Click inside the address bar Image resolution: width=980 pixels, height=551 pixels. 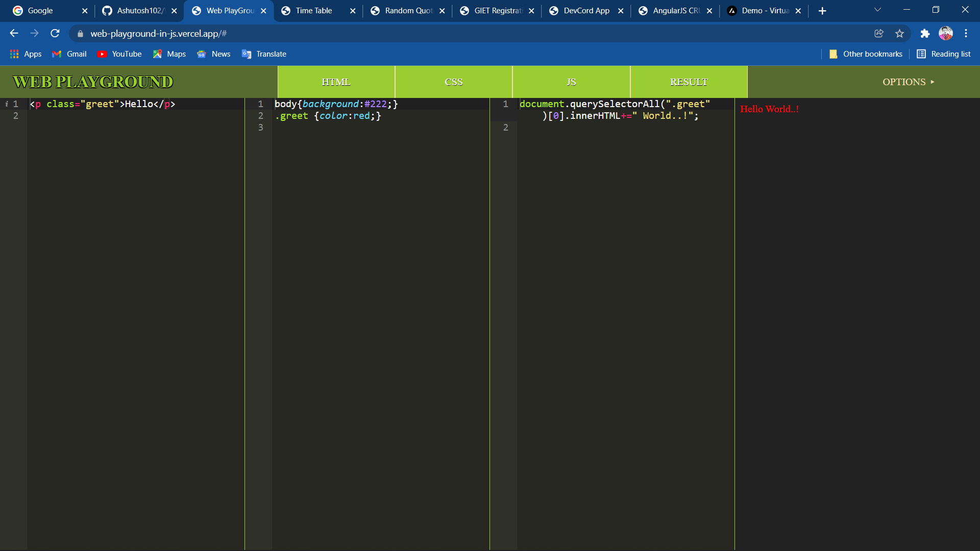(306, 33)
